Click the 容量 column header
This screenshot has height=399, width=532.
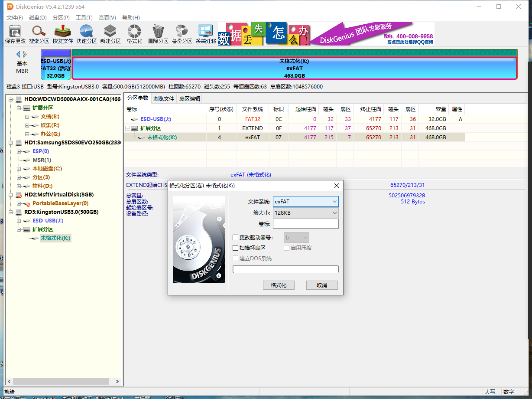434,109
